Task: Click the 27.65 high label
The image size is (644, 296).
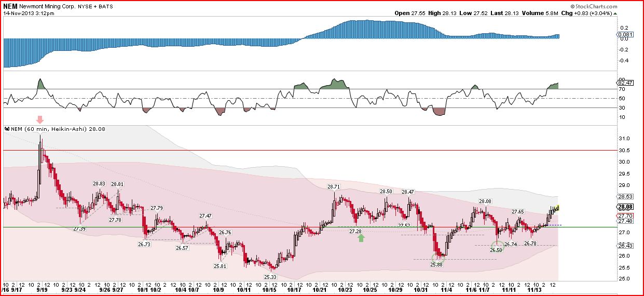Action: pos(518,212)
